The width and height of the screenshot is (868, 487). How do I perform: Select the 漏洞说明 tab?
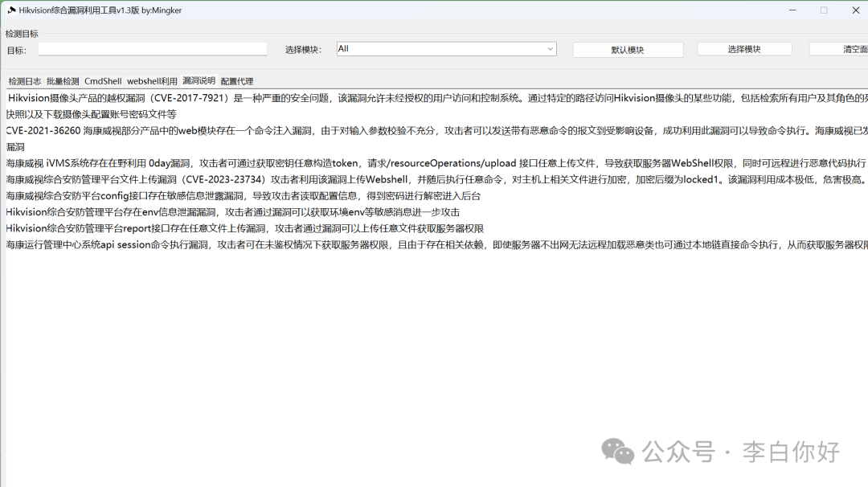click(199, 81)
